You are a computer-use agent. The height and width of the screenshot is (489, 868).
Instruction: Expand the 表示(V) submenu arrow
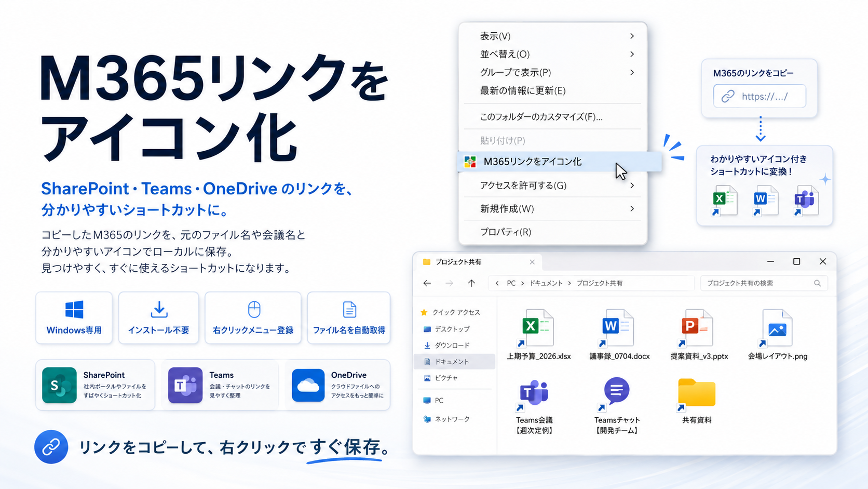[x=632, y=36]
